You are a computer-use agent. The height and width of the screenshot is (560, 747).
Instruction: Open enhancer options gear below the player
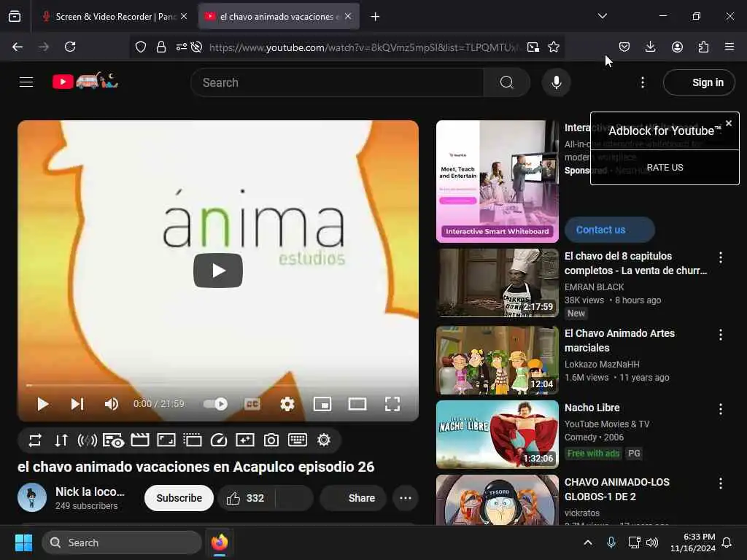coord(324,440)
